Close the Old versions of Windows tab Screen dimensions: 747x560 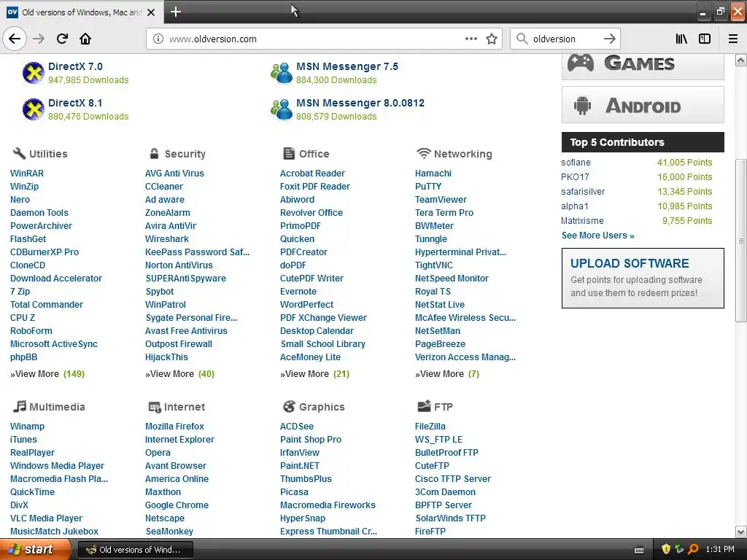coord(151,12)
